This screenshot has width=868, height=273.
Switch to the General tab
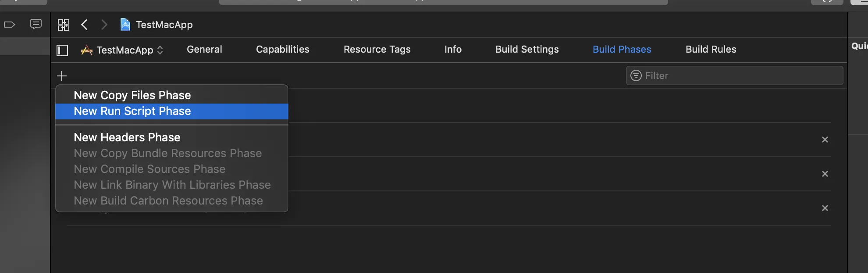[204, 50]
